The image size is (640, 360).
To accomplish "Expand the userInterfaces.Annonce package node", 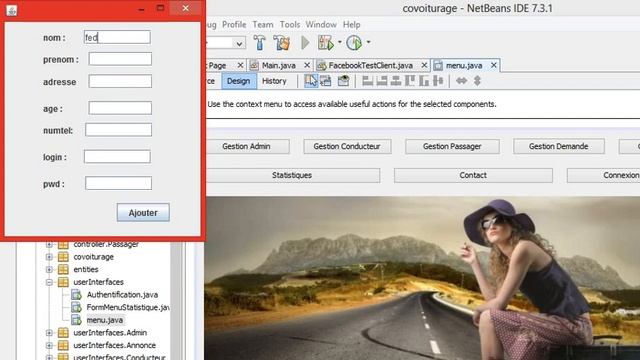I will coord(49,345).
